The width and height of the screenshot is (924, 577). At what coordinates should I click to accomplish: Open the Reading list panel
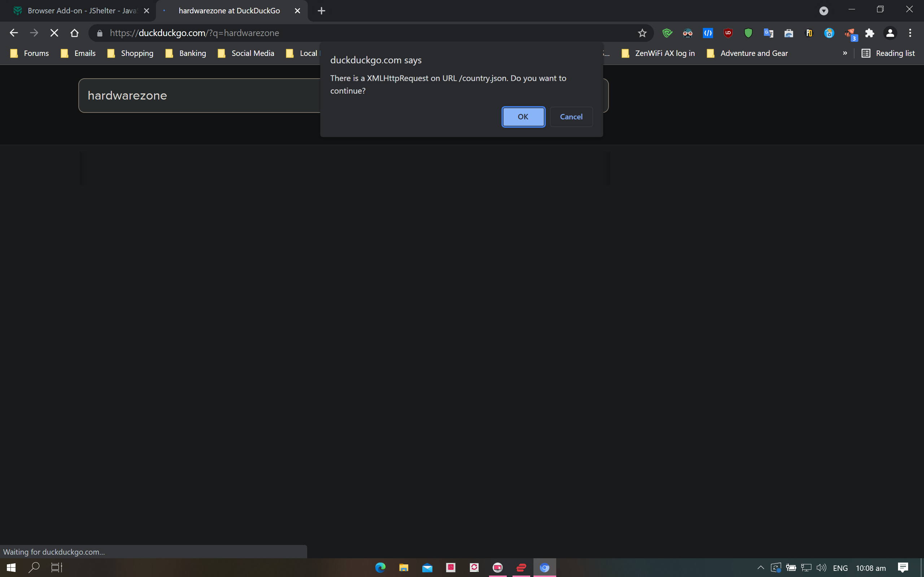[888, 53]
